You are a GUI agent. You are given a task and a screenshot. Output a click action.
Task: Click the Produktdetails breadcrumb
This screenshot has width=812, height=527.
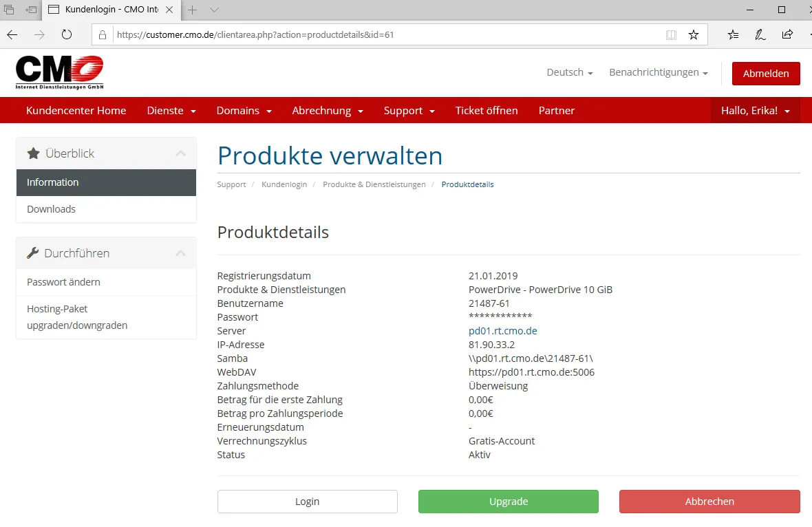click(468, 184)
